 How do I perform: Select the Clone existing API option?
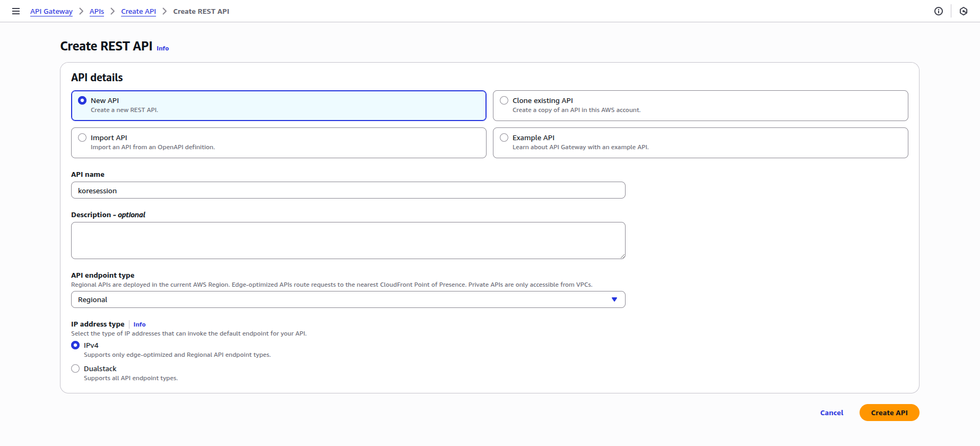[504, 100]
